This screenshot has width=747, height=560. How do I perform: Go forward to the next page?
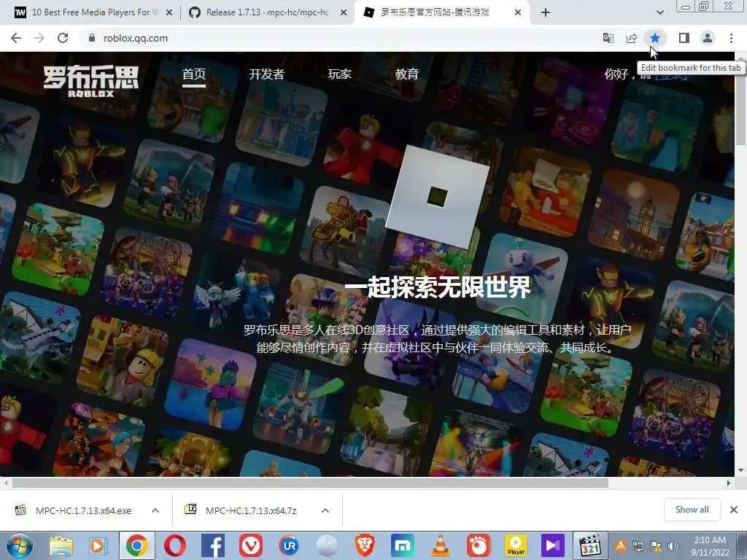[39, 38]
